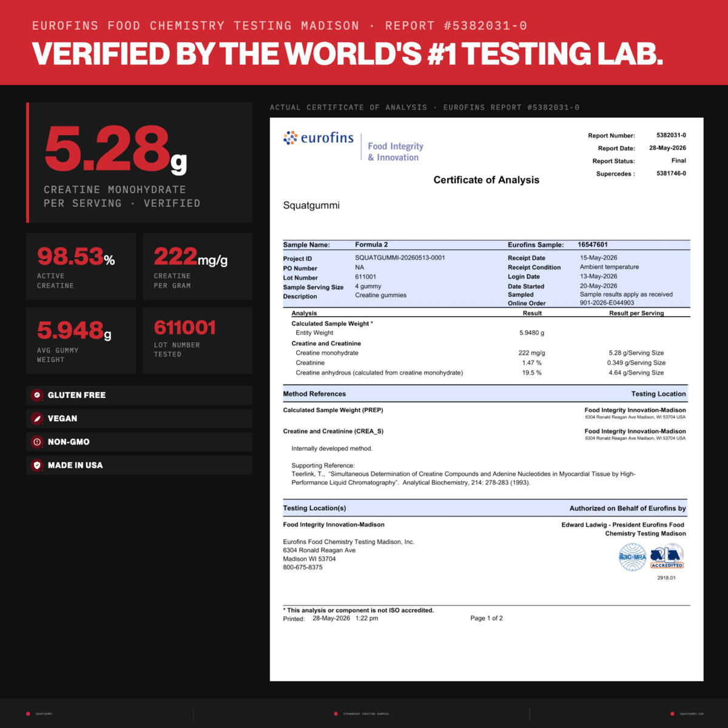Click the Testing Location(s) section heading
728x728 pixels.
[x=314, y=508]
